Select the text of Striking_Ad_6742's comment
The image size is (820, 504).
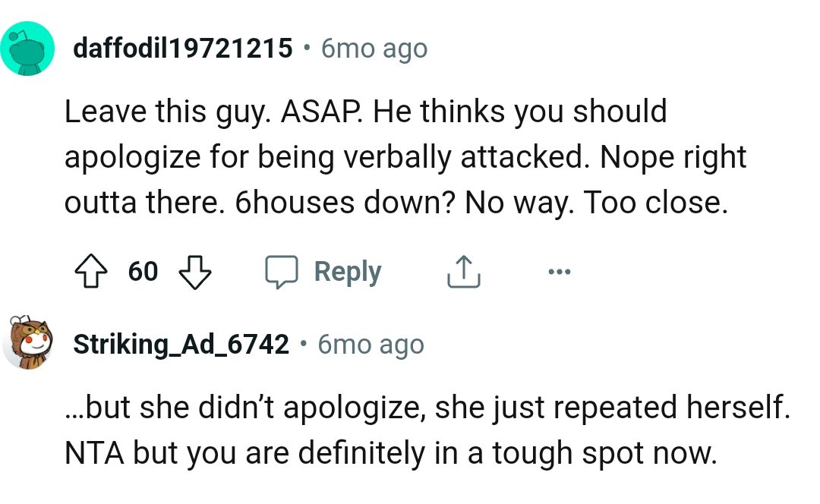click(425, 429)
